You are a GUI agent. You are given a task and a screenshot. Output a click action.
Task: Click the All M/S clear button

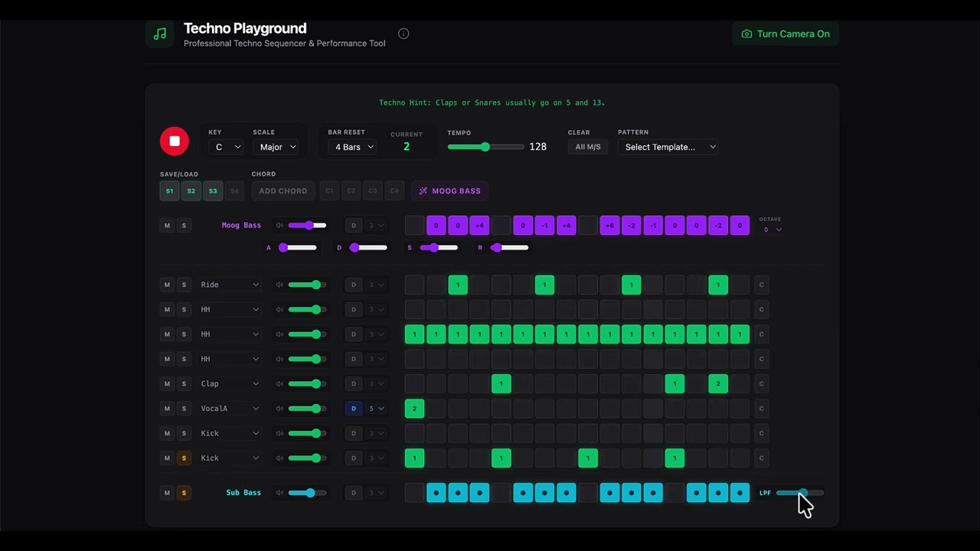(x=588, y=147)
